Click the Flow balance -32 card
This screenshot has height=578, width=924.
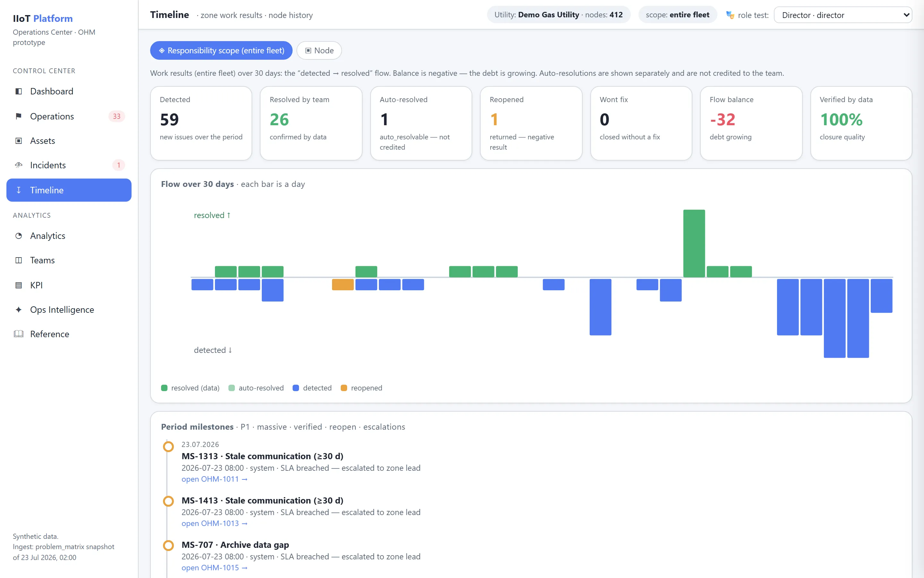(x=751, y=123)
